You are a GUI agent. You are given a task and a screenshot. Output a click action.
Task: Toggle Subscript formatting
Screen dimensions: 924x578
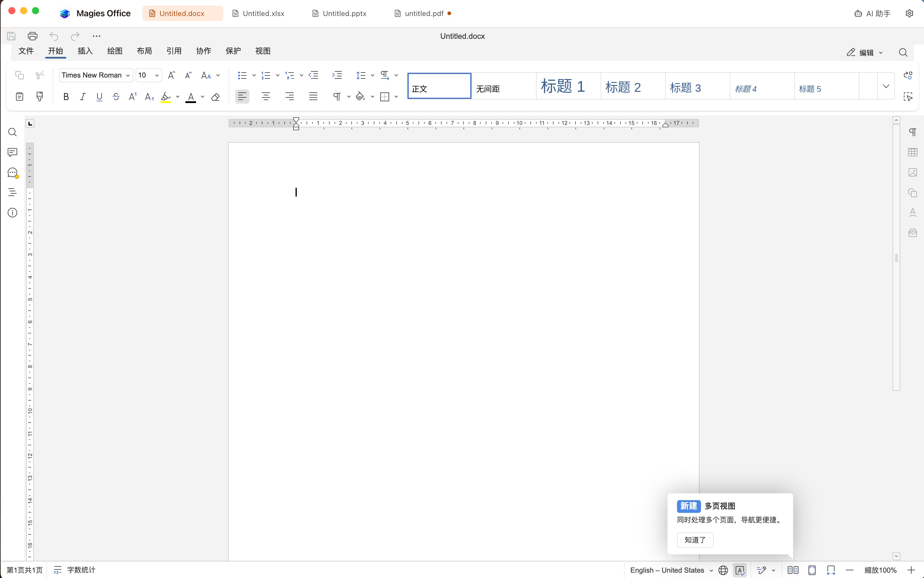tap(150, 97)
